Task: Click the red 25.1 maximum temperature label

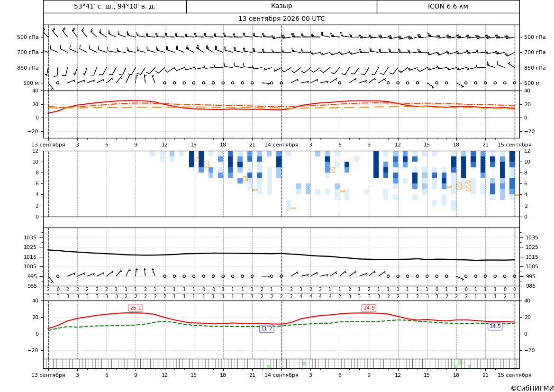Action: 136,308
